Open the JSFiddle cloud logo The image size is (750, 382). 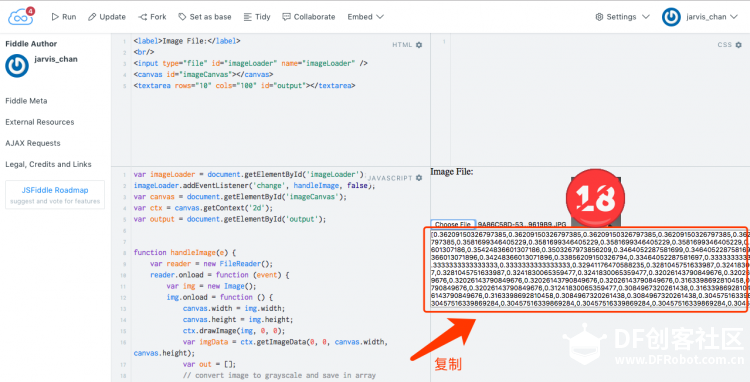(x=20, y=17)
